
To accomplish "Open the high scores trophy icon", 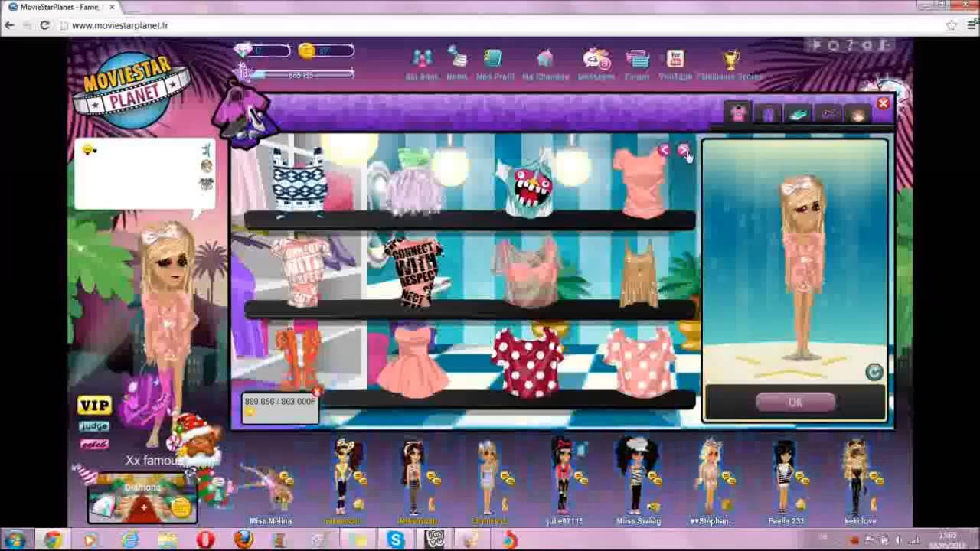I will [730, 59].
